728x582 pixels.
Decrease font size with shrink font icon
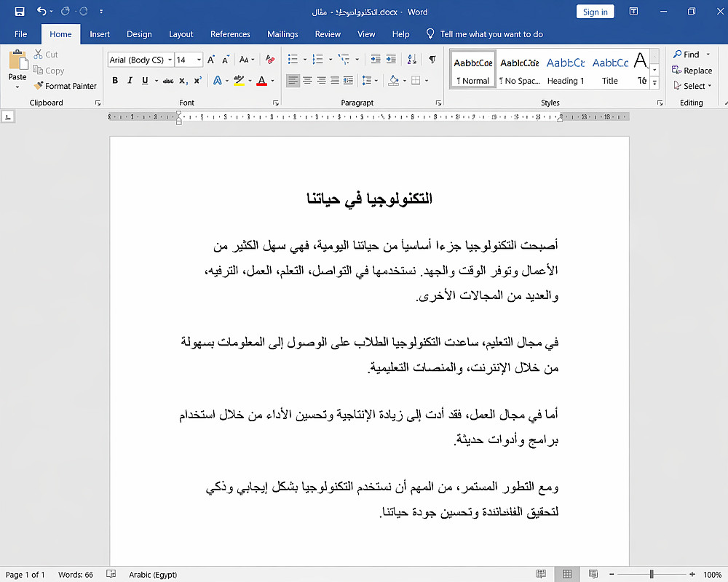click(x=226, y=60)
